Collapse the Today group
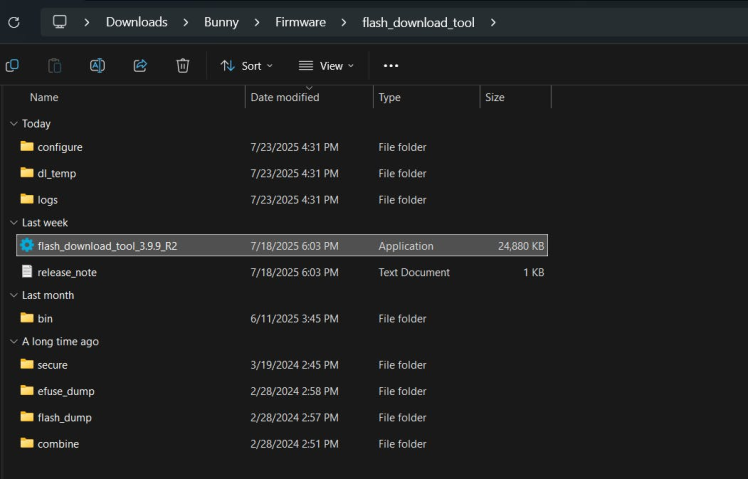The width and height of the screenshot is (748, 479). [x=13, y=124]
